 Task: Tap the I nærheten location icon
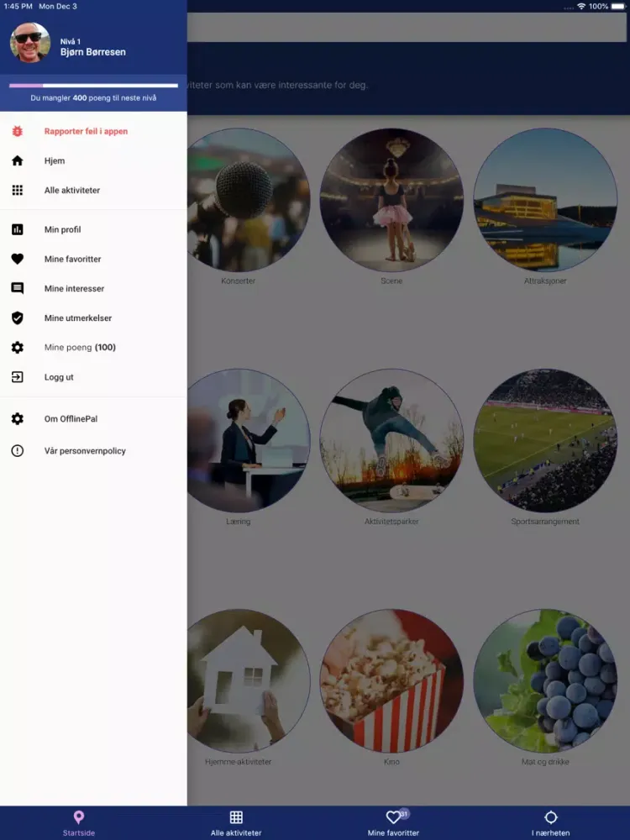551,817
